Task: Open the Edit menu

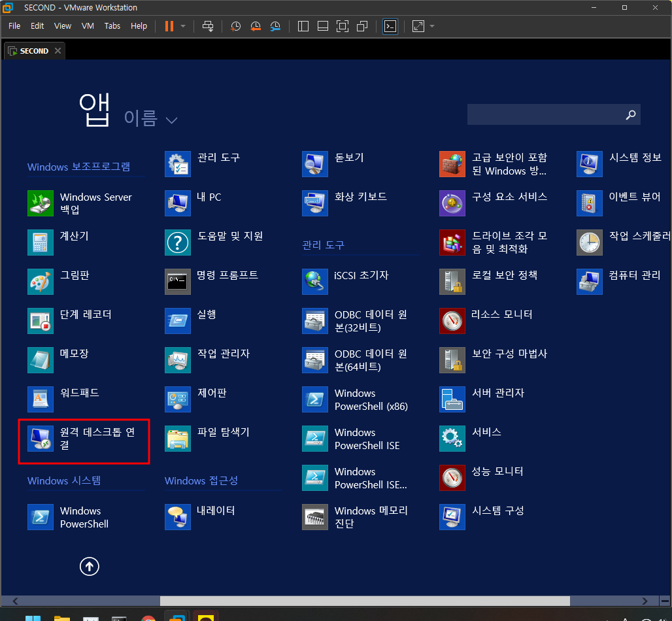Action: point(37,26)
